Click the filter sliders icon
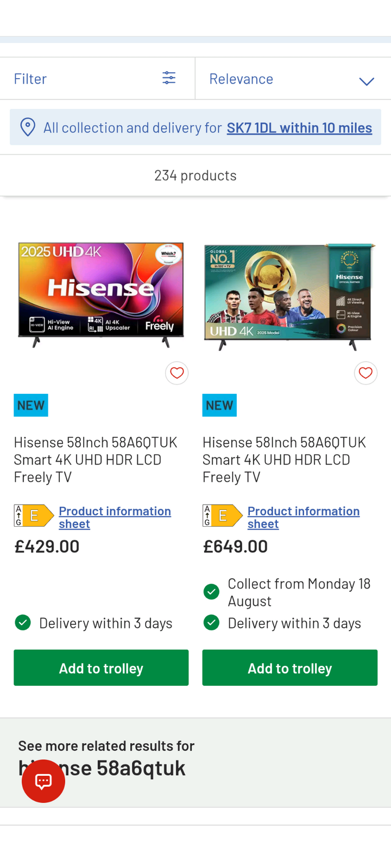The image size is (391, 868). (x=169, y=78)
